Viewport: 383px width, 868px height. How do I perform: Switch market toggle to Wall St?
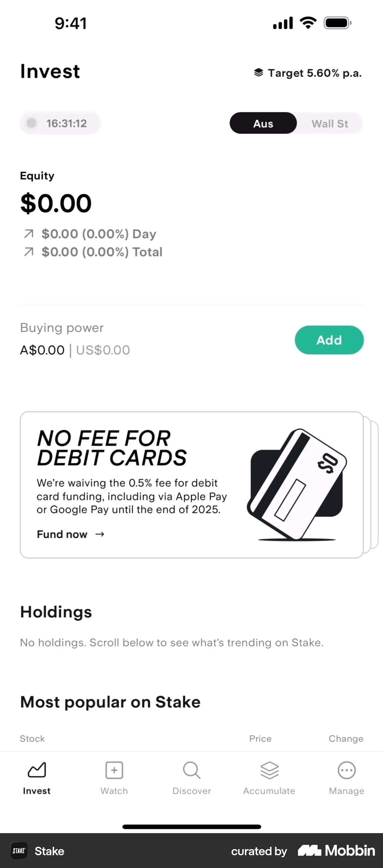330,123
